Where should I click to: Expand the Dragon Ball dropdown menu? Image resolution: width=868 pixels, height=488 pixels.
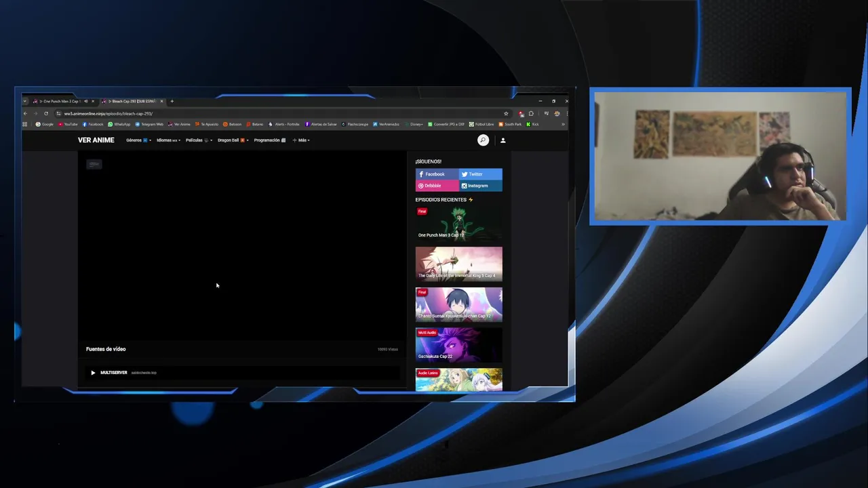[x=233, y=140]
